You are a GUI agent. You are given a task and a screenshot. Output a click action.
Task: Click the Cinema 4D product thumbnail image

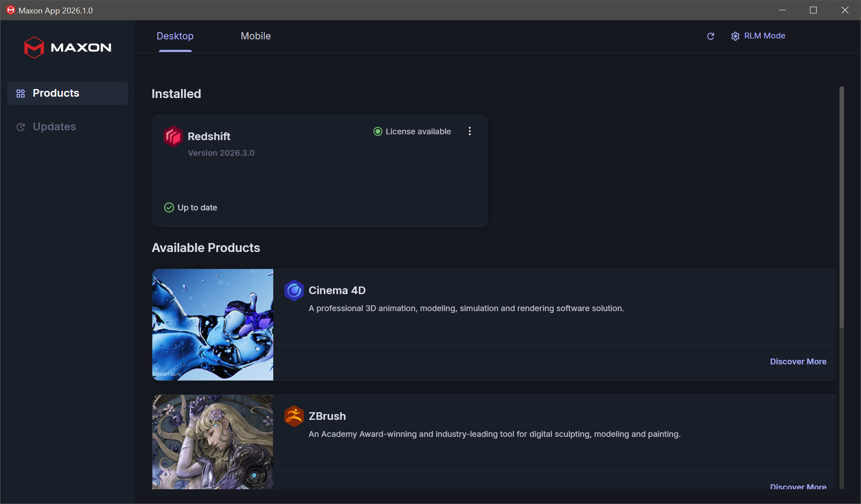pyautogui.click(x=213, y=325)
